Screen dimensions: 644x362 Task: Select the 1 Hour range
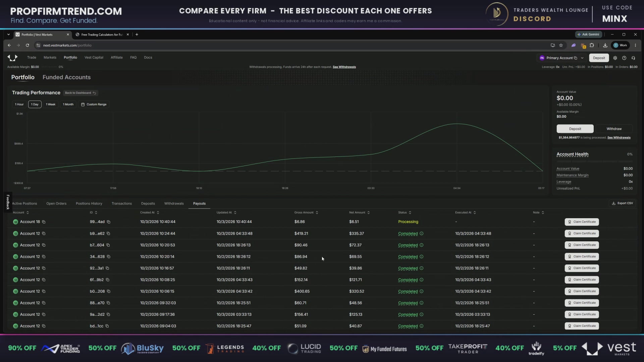(x=19, y=104)
